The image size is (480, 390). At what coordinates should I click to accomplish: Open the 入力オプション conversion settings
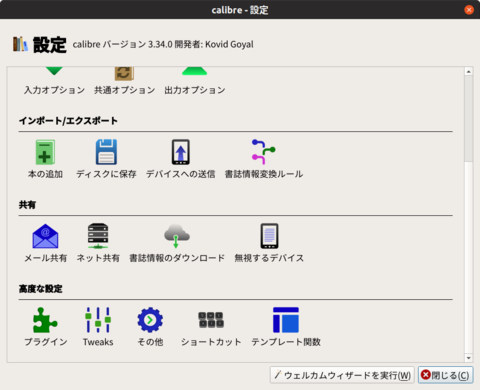54,82
